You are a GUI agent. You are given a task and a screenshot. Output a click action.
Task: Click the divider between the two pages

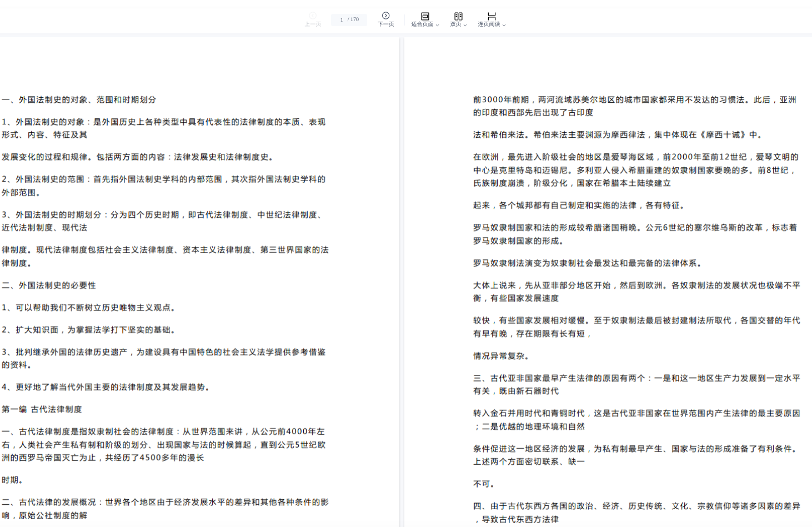[x=402, y=278]
